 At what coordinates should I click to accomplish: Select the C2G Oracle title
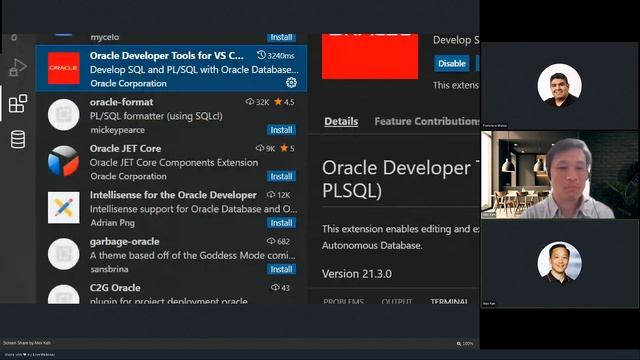coord(115,288)
